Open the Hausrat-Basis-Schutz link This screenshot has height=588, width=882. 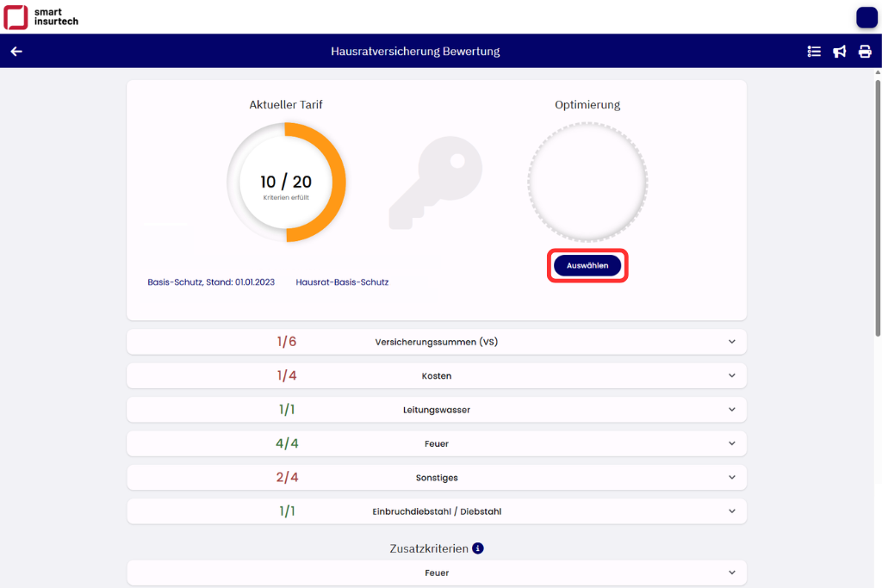coord(342,282)
